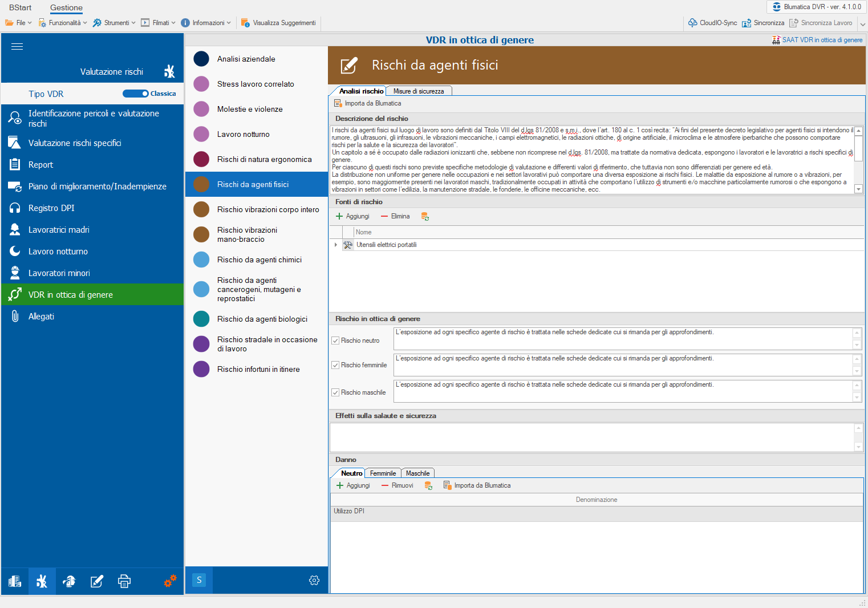Viewport: 868px width, 608px height.
Task: Click the edit pencil icon in bottom bar
Action: 97,581
